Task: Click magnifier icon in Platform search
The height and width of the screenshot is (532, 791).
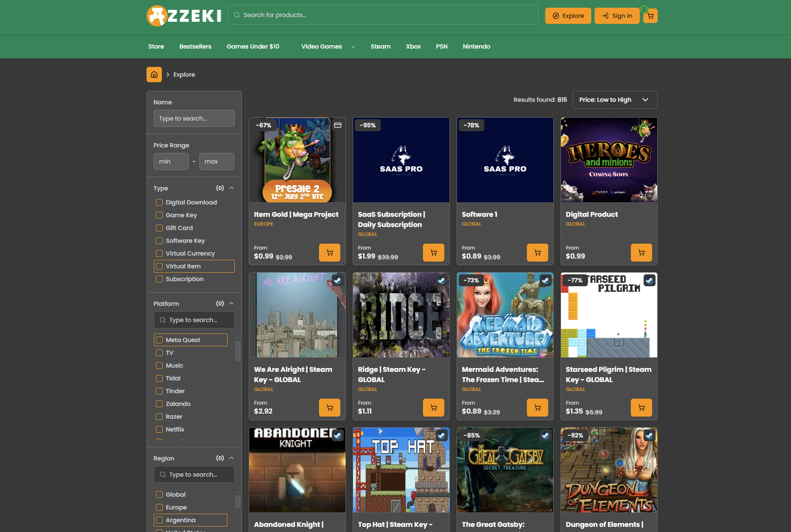Action: click(x=163, y=320)
